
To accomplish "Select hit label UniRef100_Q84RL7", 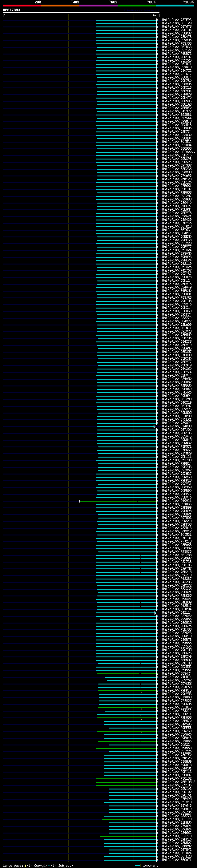I will coord(177,233).
